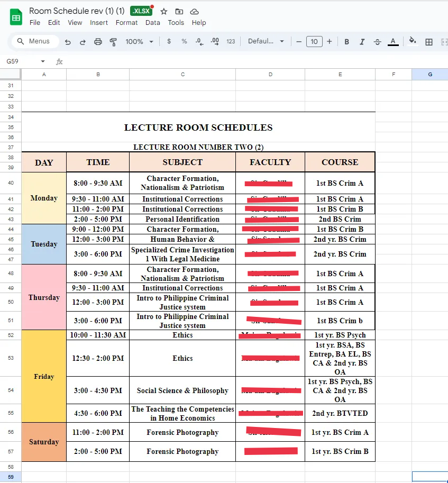Screen dimensions: 448x483
Task: Select column A header
Action: (x=44, y=74)
